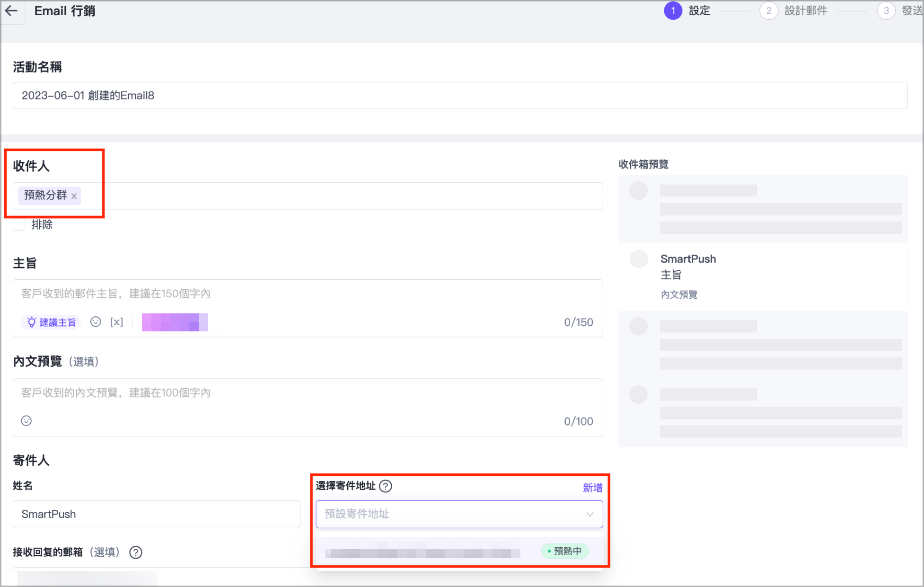Click the 建議主旨 lightbulb button
924x587 pixels.
pos(51,322)
